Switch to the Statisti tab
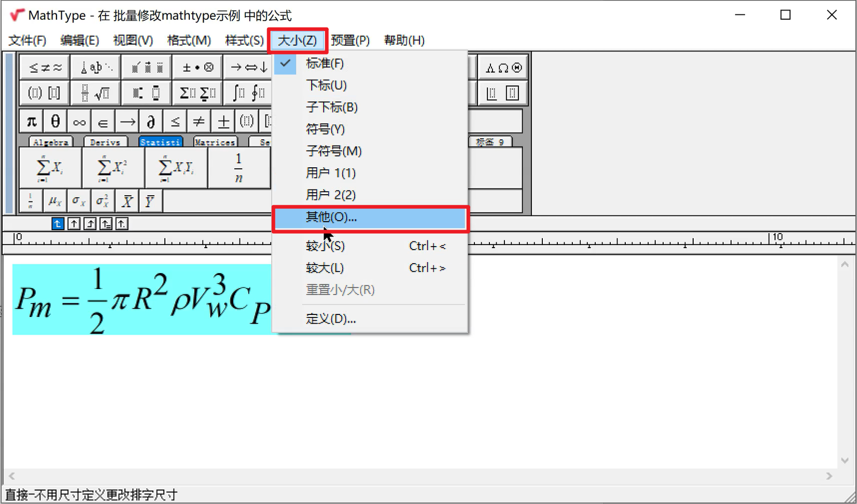This screenshot has width=857, height=504. 160,142
